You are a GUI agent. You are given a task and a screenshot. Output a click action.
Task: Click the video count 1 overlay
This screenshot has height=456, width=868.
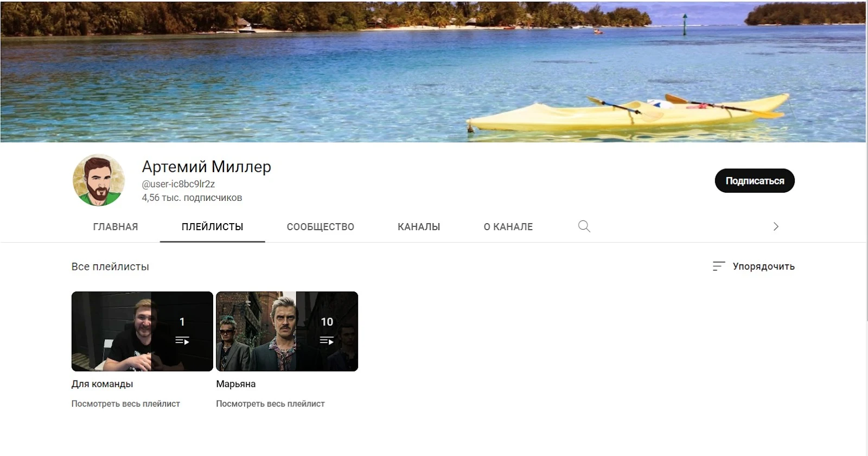pos(182,322)
